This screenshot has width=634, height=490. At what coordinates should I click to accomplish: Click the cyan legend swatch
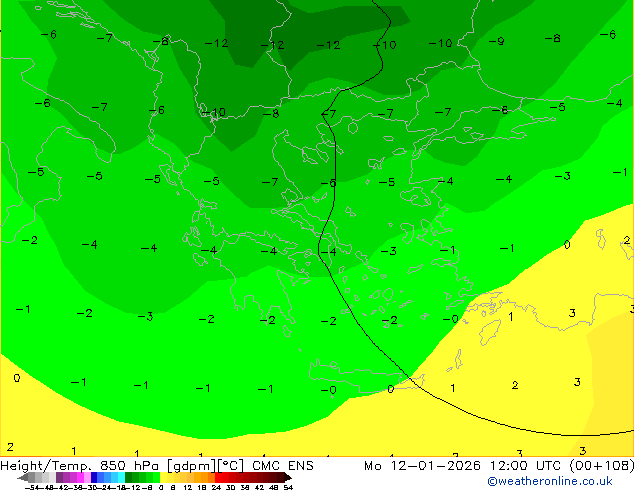[x=122, y=477]
